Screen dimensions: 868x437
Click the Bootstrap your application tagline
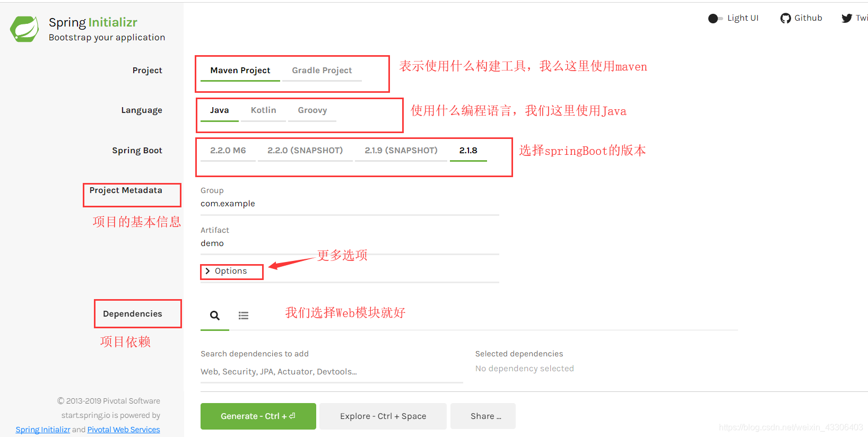tap(107, 38)
